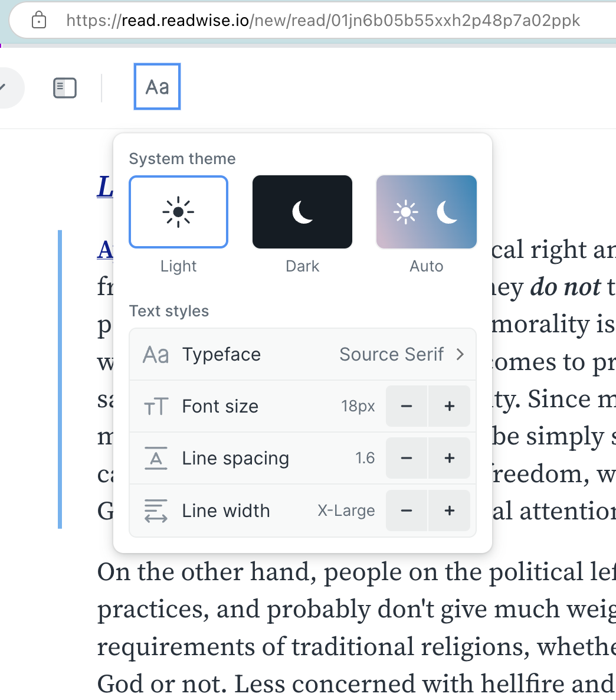Reduce line spacing with minus button
The image size is (616, 700).
pos(407,458)
